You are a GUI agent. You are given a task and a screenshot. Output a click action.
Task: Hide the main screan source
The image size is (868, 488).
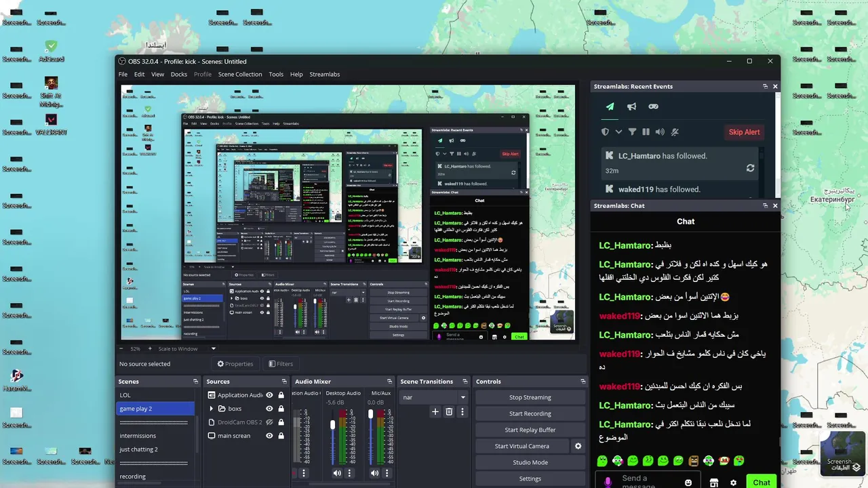coord(269,436)
